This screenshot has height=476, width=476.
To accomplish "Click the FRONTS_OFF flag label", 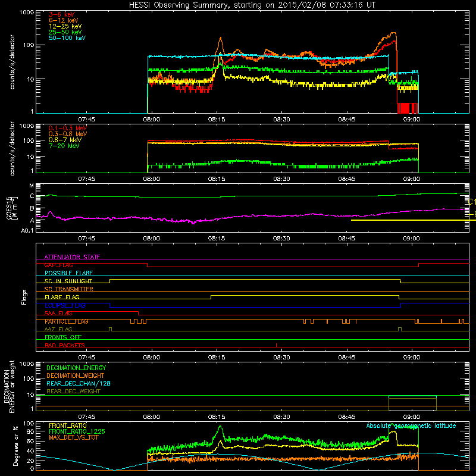I will coord(63,337).
